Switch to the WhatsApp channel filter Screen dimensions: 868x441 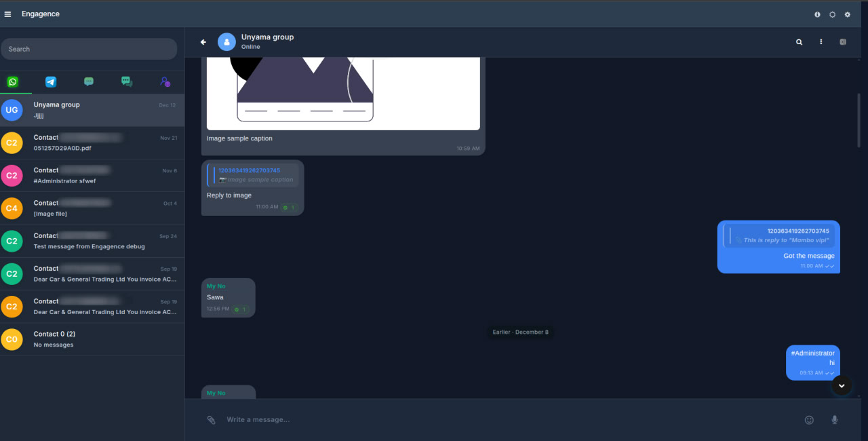pyautogui.click(x=13, y=81)
